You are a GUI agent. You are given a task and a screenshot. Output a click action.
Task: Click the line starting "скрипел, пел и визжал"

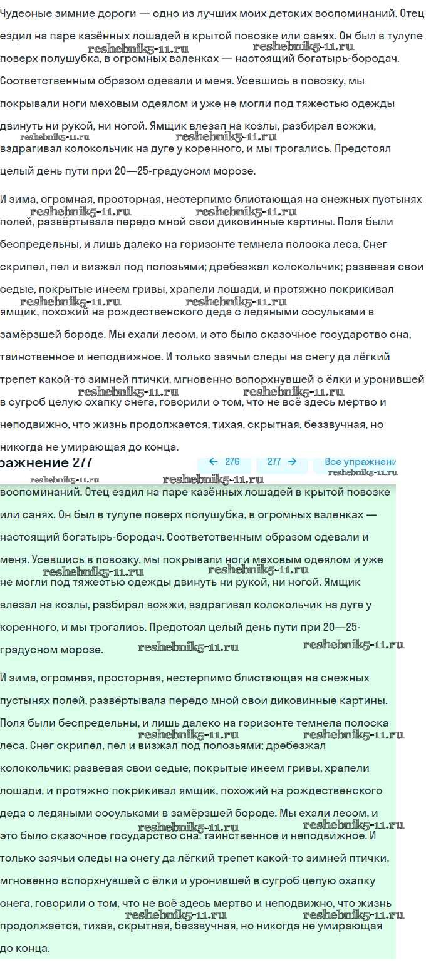(212, 267)
